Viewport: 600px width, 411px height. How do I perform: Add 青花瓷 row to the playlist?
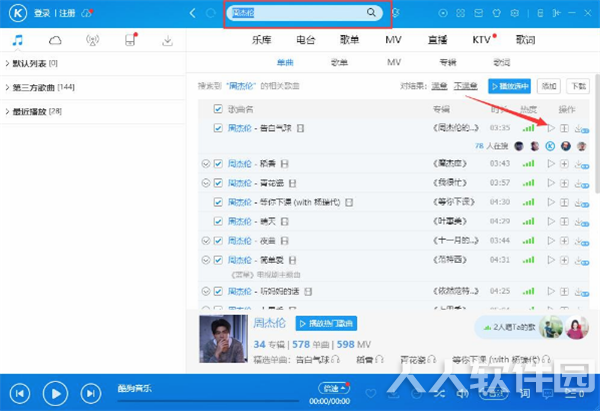pyautogui.click(x=564, y=183)
